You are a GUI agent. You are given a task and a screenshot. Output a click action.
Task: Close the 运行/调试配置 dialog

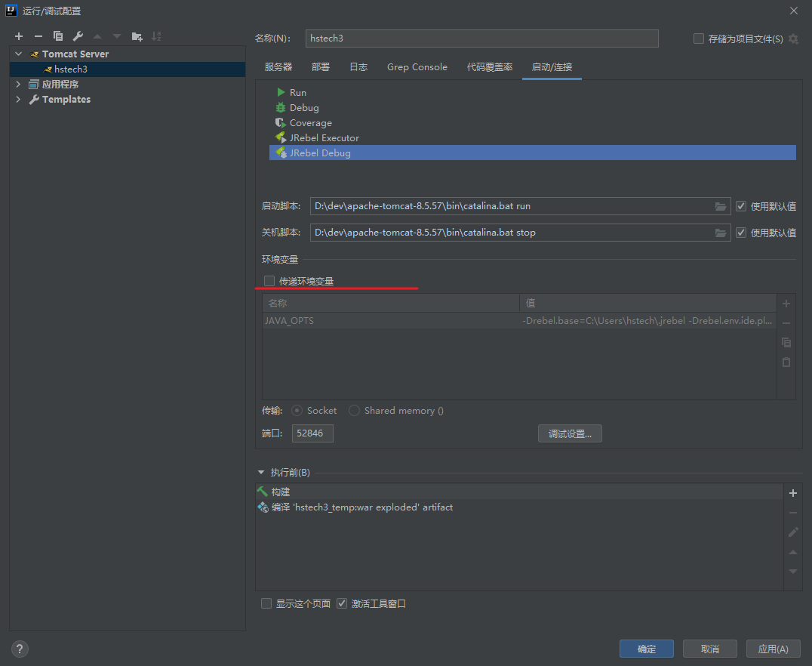coord(793,11)
